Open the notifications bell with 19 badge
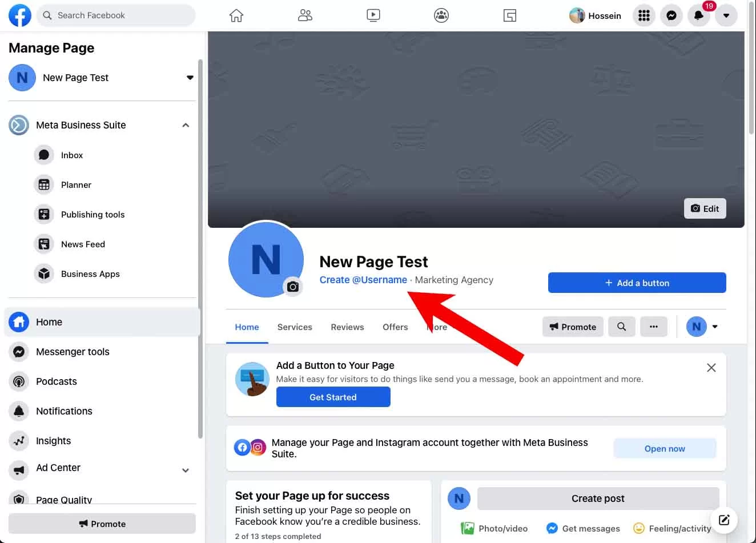The width and height of the screenshot is (756, 543). tap(698, 16)
